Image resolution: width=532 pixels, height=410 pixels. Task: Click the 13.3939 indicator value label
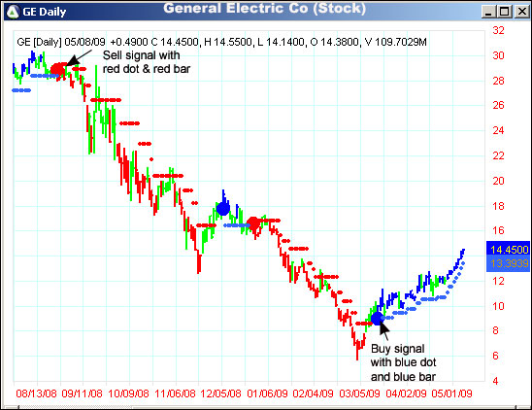click(x=510, y=263)
